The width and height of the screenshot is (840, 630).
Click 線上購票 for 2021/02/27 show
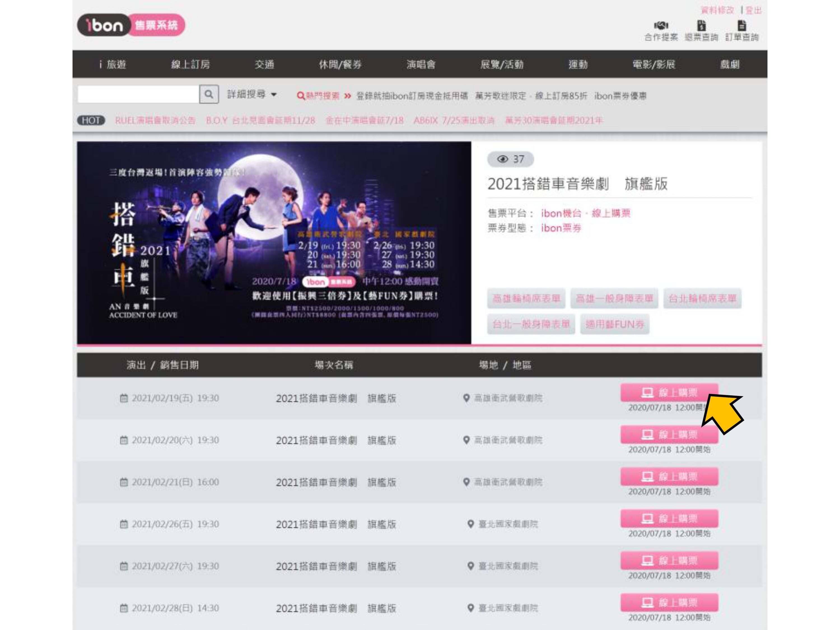(x=669, y=561)
